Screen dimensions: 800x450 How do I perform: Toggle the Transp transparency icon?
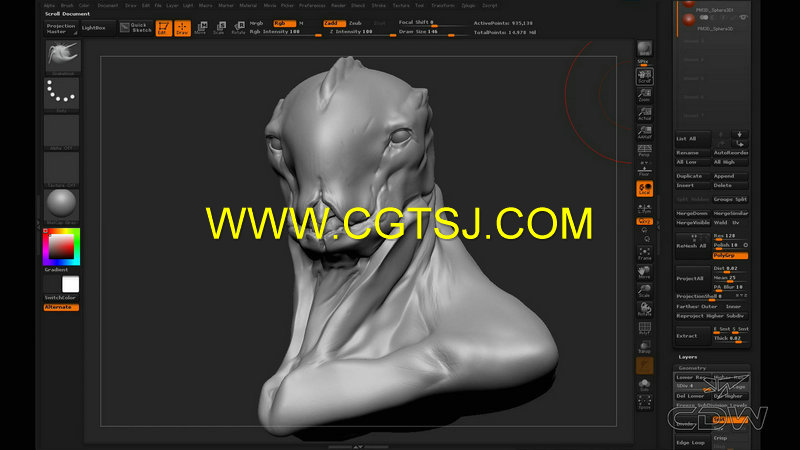pos(644,347)
